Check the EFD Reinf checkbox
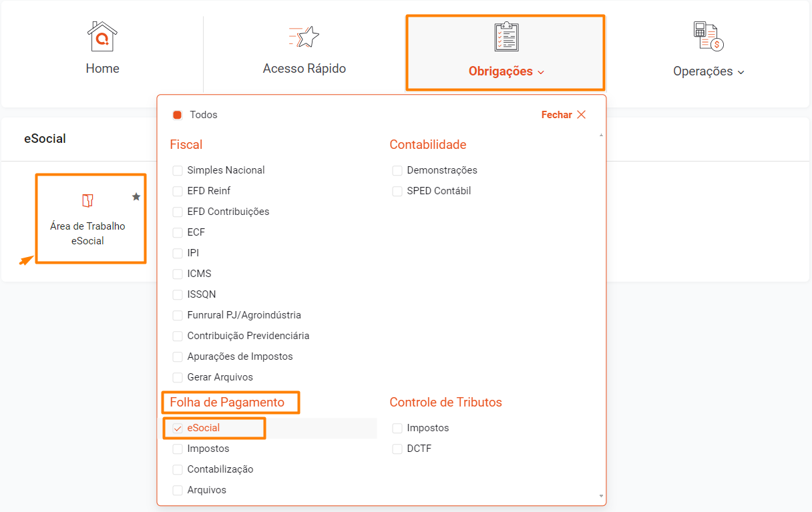 pyautogui.click(x=178, y=191)
